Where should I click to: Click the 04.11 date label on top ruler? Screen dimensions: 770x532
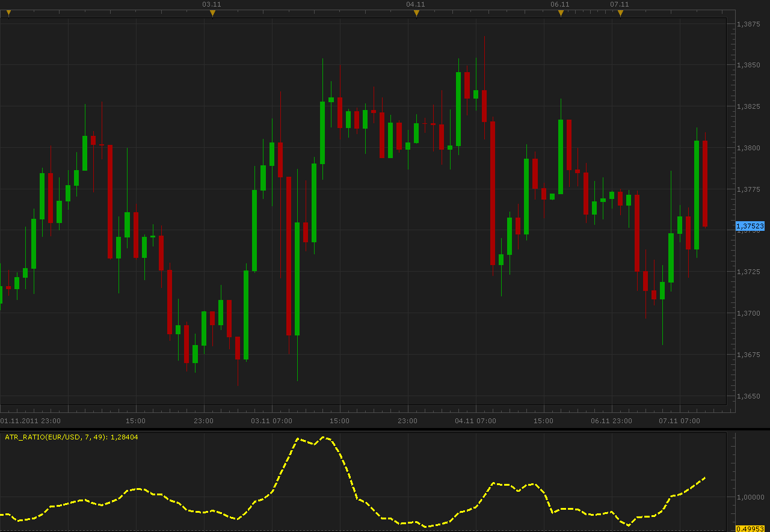tap(416, 4)
